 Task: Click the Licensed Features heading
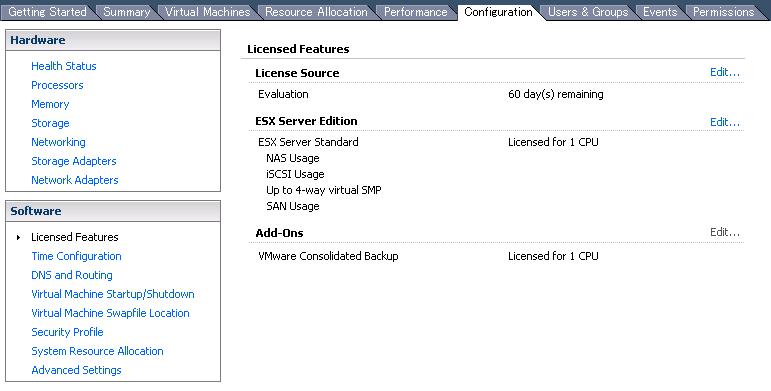(x=298, y=49)
